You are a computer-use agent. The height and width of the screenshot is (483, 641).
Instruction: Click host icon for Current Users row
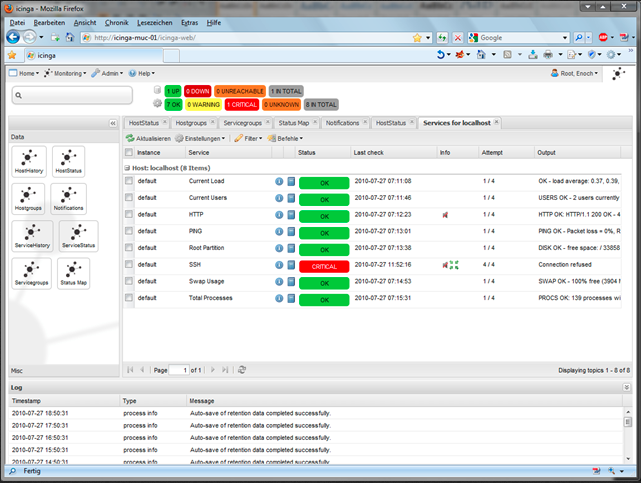point(291,198)
